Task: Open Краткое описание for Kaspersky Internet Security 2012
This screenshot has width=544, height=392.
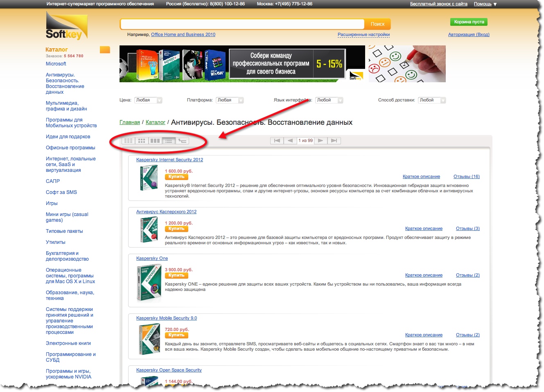Action: (421, 177)
